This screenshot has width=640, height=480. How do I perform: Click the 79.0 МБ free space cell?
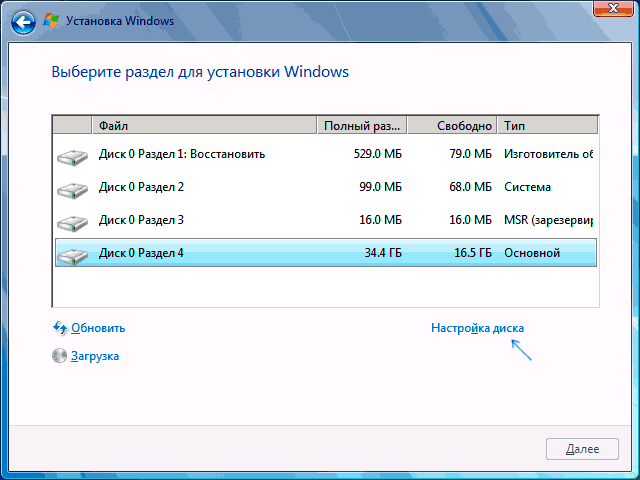[x=471, y=154]
